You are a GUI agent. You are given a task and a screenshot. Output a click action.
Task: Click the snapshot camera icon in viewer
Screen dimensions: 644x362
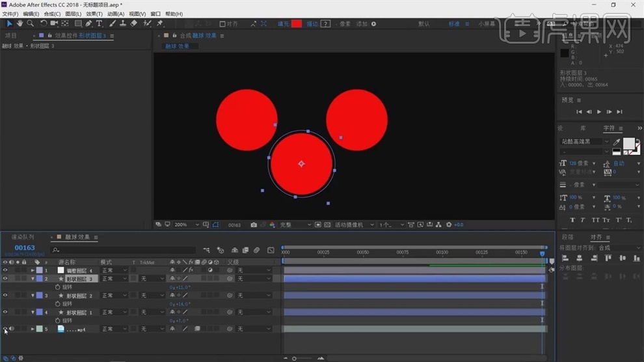(254, 225)
